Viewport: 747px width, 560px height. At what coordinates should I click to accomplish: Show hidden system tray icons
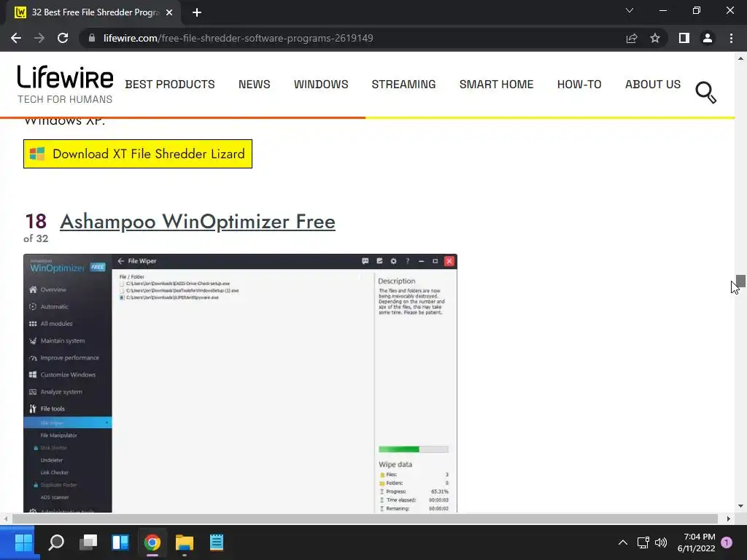click(x=623, y=542)
